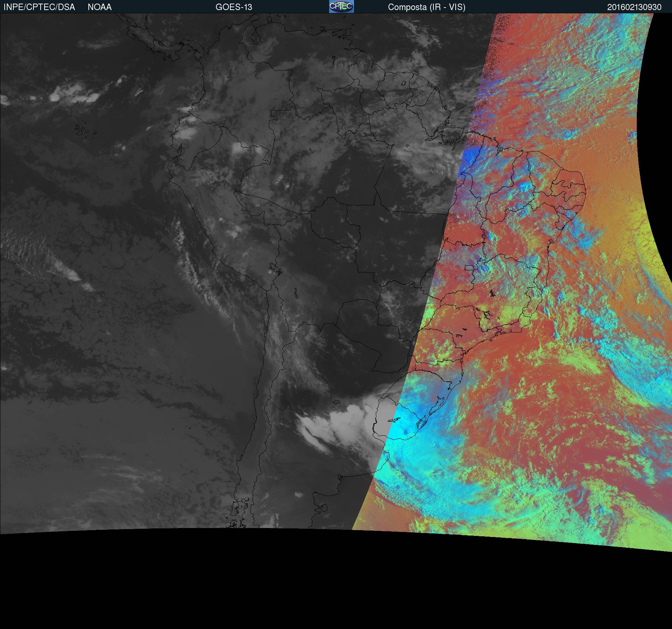Click the 201602130930 timestamp
The width and height of the screenshot is (672, 629).
pos(634,7)
